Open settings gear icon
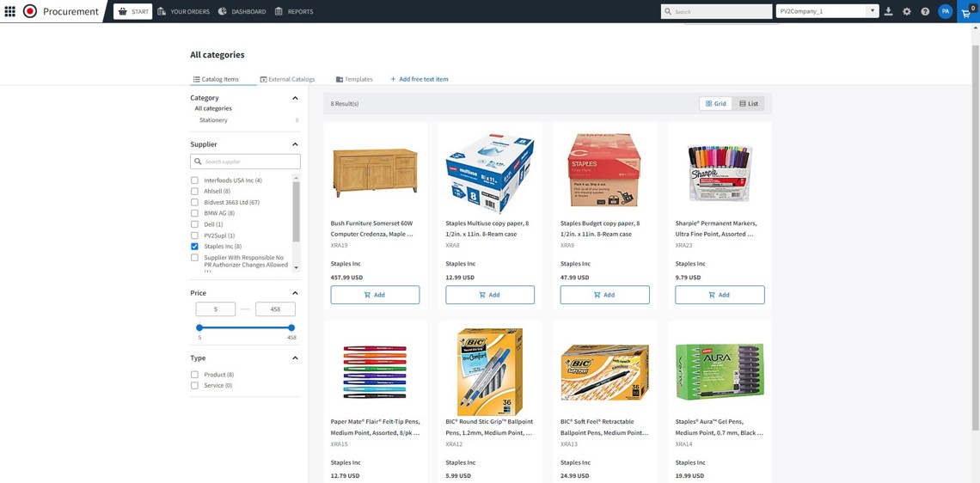This screenshot has height=483, width=980. point(907,12)
